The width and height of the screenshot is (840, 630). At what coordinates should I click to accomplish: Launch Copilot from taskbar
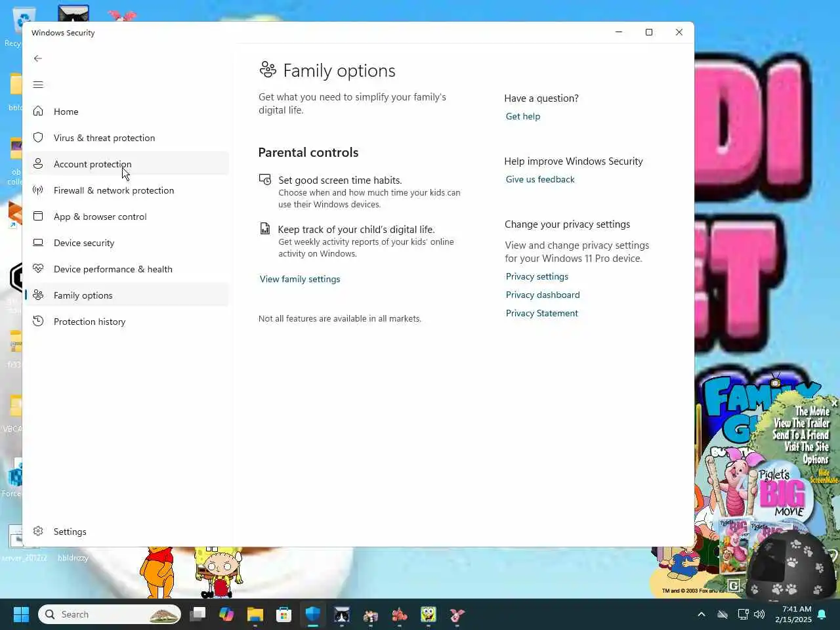226,614
